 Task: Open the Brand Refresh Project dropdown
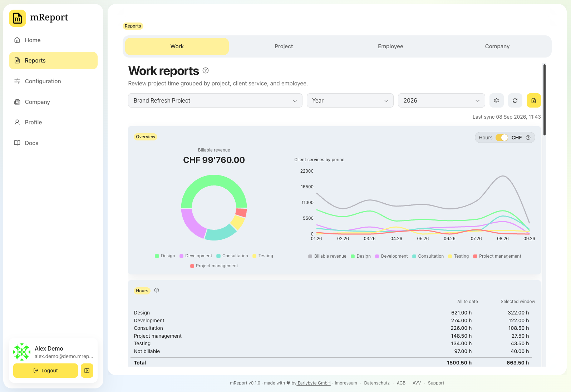[215, 100]
